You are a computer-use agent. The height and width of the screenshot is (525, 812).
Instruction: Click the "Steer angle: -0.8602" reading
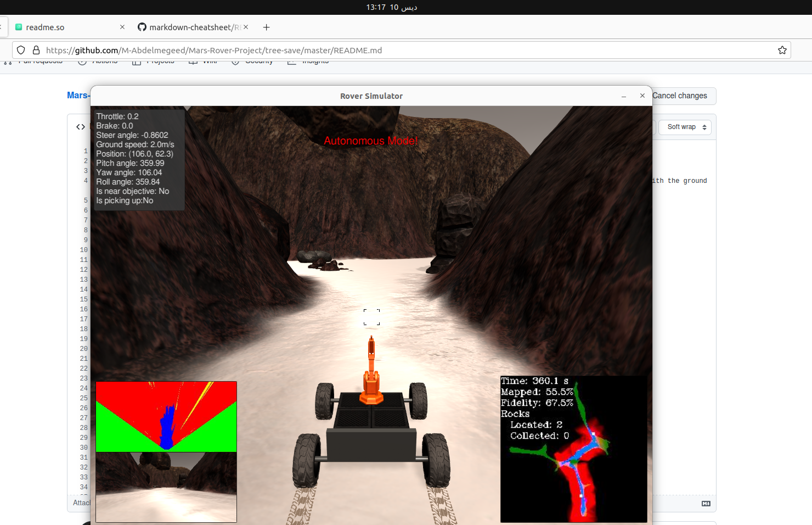coord(132,135)
